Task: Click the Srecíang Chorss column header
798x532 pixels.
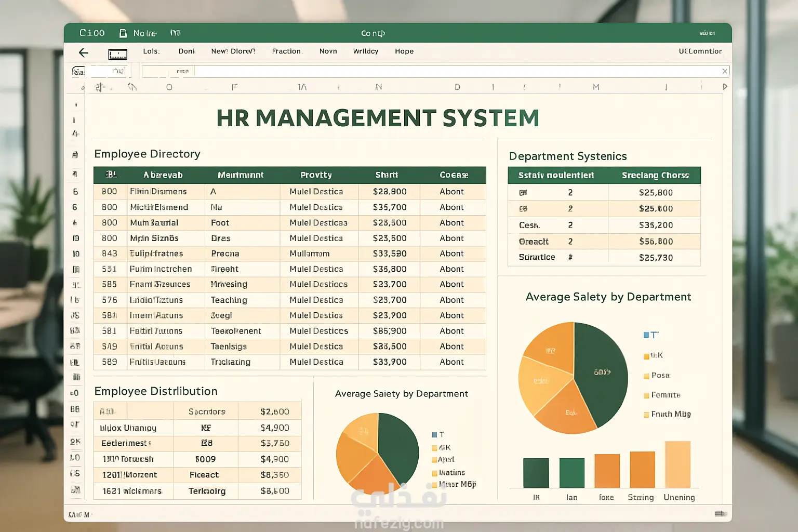Action: pyautogui.click(x=656, y=176)
